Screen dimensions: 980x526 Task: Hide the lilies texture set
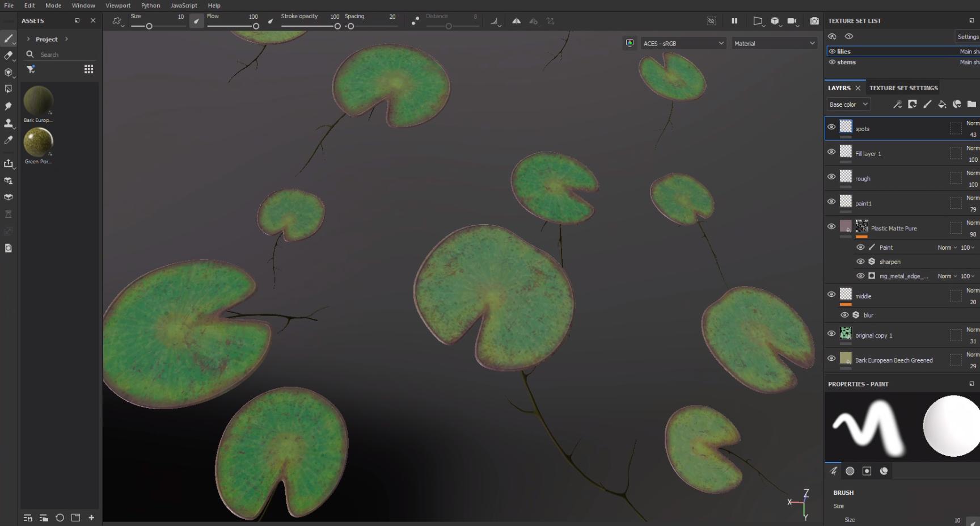[832, 52]
